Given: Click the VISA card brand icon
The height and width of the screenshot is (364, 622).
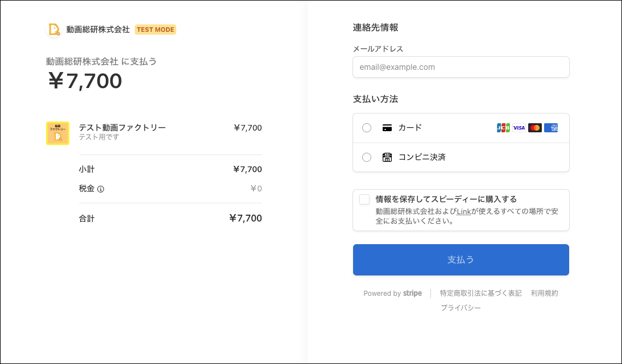Looking at the screenshot, I should (519, 128).
